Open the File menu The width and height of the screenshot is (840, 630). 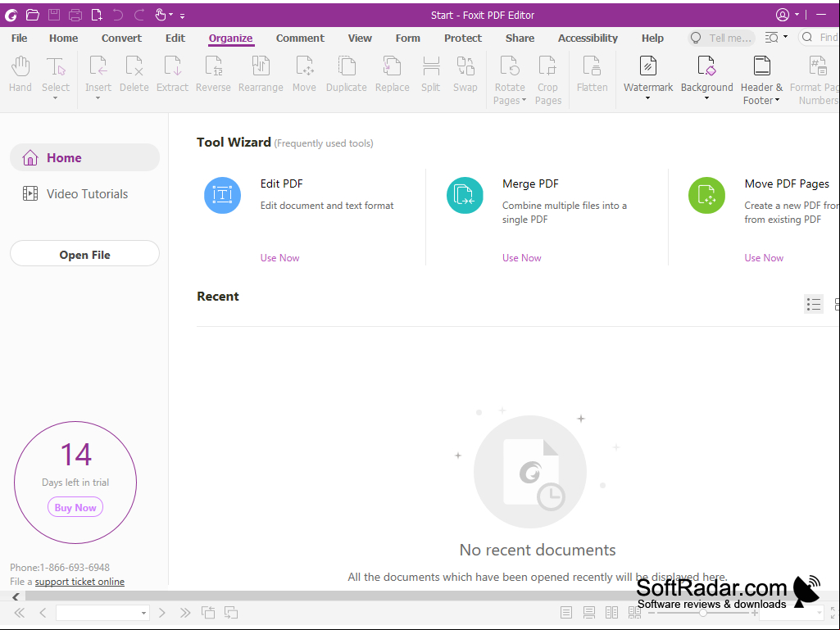tap(20, 38)
